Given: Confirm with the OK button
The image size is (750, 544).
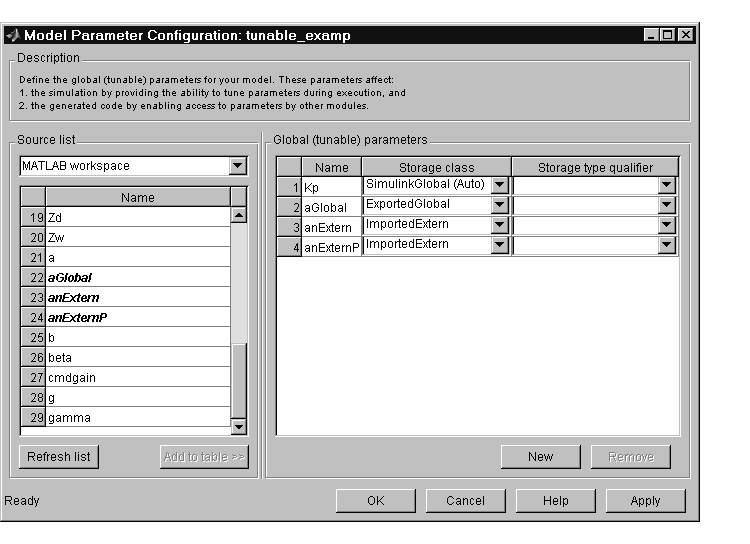Looking at the screenshot, I should click(x=375, y=501).
